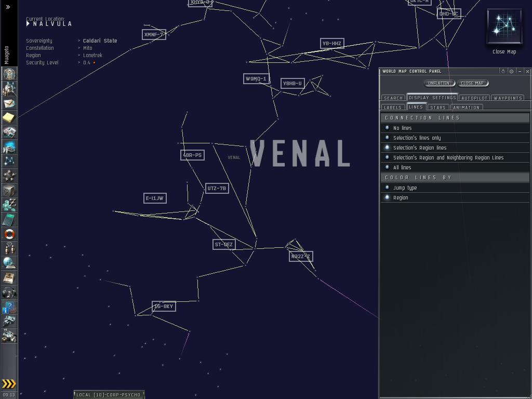Click the NALVULA current location name
Screen dimensions: 532x399
point(52,24)
